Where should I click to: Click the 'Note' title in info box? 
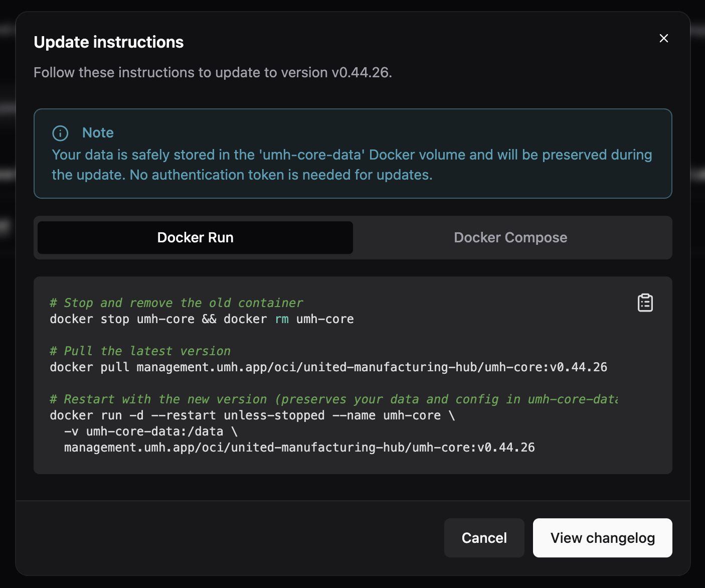click(98, 133)
